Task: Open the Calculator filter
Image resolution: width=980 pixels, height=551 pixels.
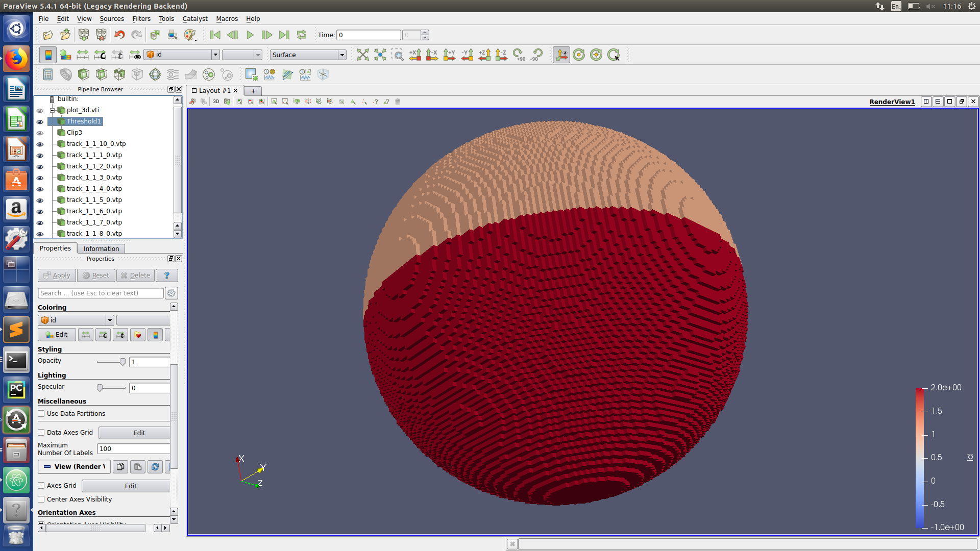Action: pyautogui.click(x=48, y=74)
